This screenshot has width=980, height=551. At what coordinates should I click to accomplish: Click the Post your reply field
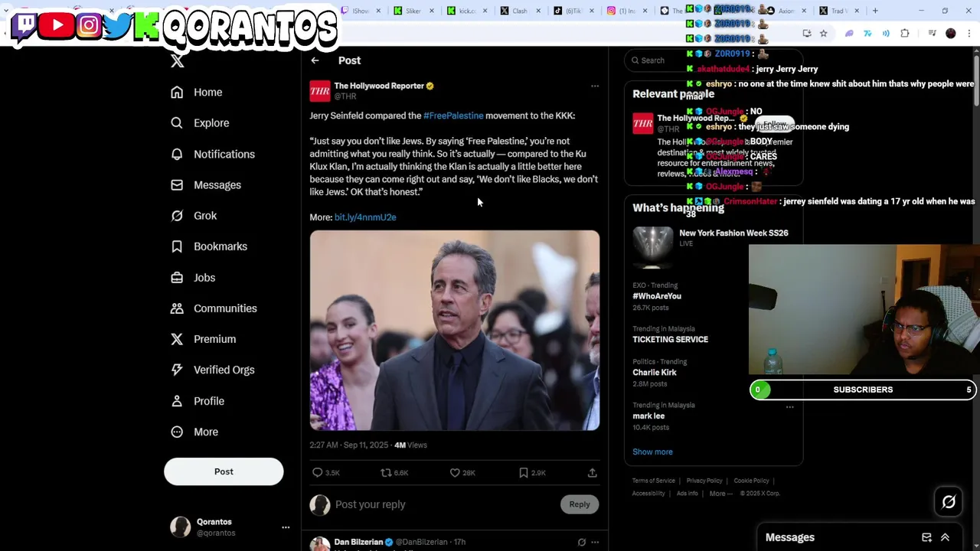pos(444,504)
